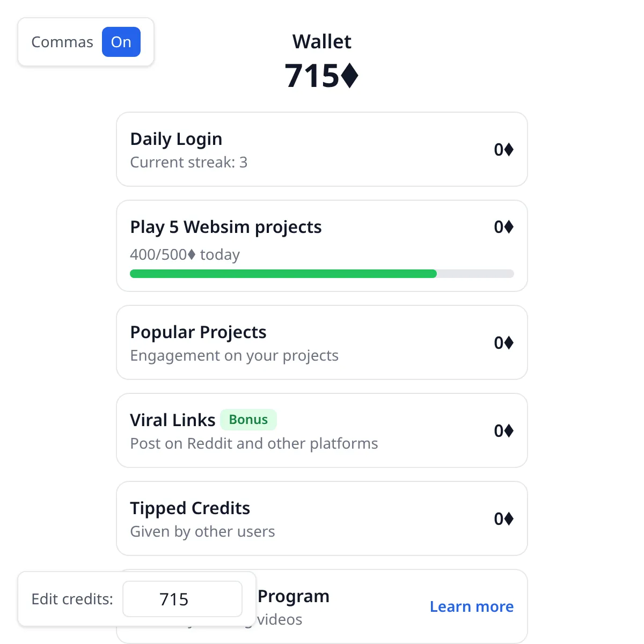
Task: Click the Daily Login credit diamond icon
Action: click(x=509, y=150)
